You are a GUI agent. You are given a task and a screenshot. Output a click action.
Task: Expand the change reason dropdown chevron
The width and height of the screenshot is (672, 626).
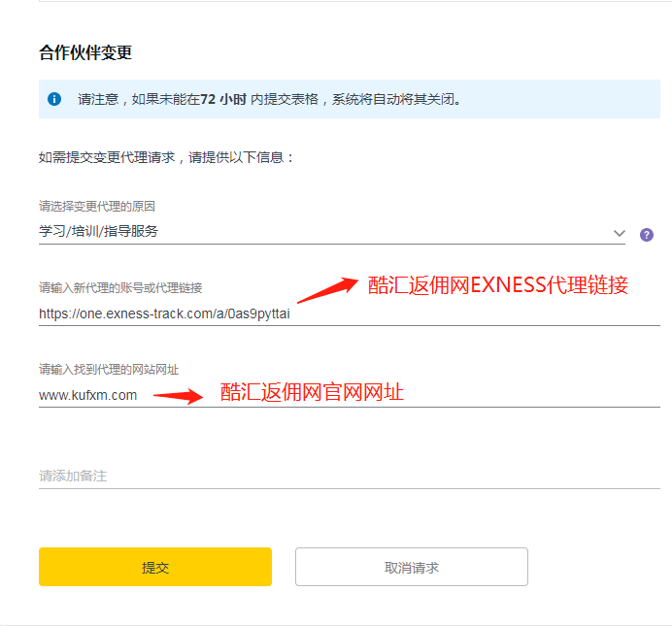point(620,233)
